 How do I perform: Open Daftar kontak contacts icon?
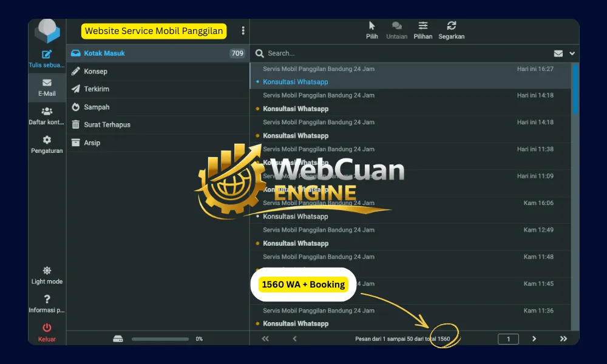47,112
